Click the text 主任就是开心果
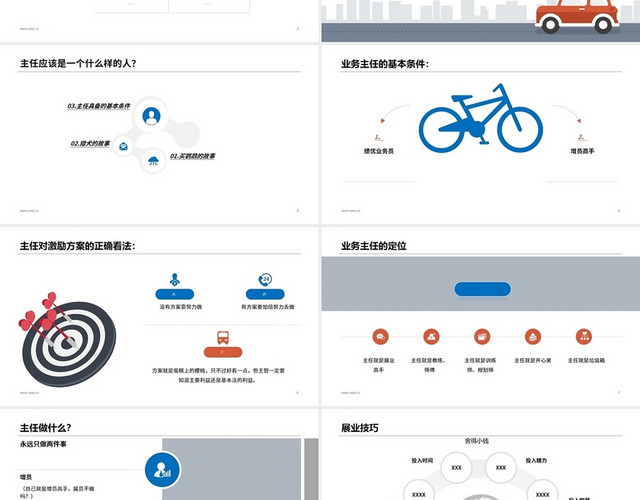Screen dimensions: 640x500 (533, 360)
